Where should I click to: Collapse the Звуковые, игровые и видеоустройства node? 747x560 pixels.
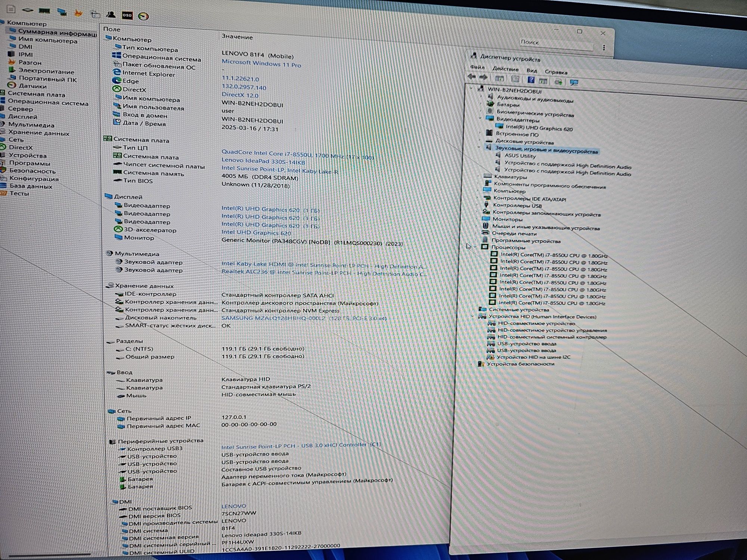pyautogui.click(x=480, y=147)
